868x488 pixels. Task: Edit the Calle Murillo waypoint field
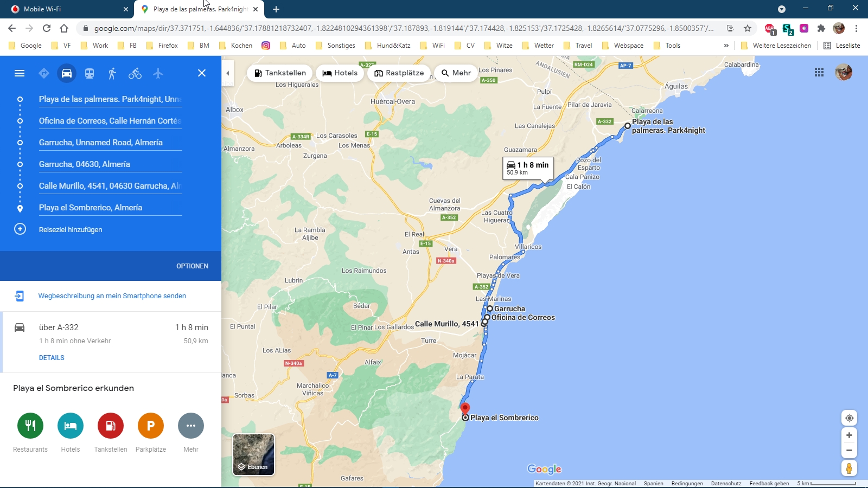pyautogui.click(x=110, y=186)
